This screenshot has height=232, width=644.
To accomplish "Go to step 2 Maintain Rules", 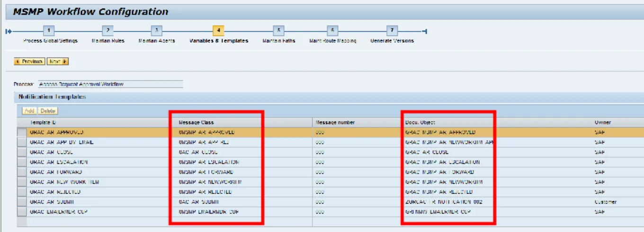I will point(107,30).
